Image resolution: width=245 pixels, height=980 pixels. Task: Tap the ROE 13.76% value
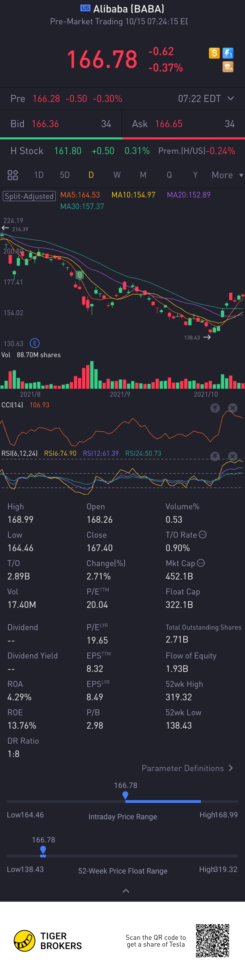pos(22,725)
